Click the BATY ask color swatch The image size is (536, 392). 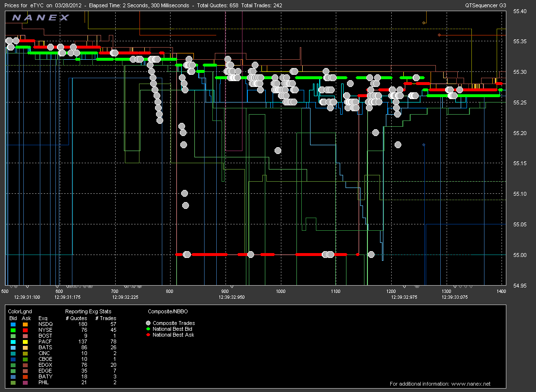(26, 376)
